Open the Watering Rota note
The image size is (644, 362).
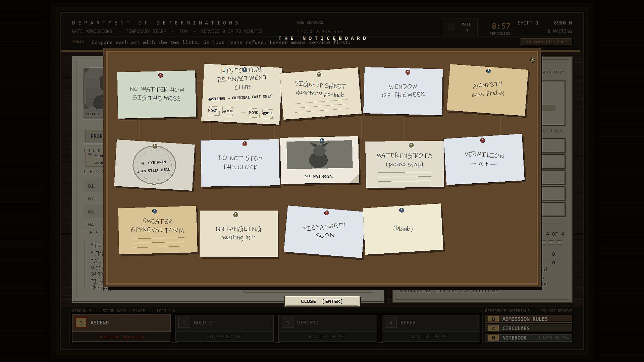pyautogui.click(x=405, y=164)
